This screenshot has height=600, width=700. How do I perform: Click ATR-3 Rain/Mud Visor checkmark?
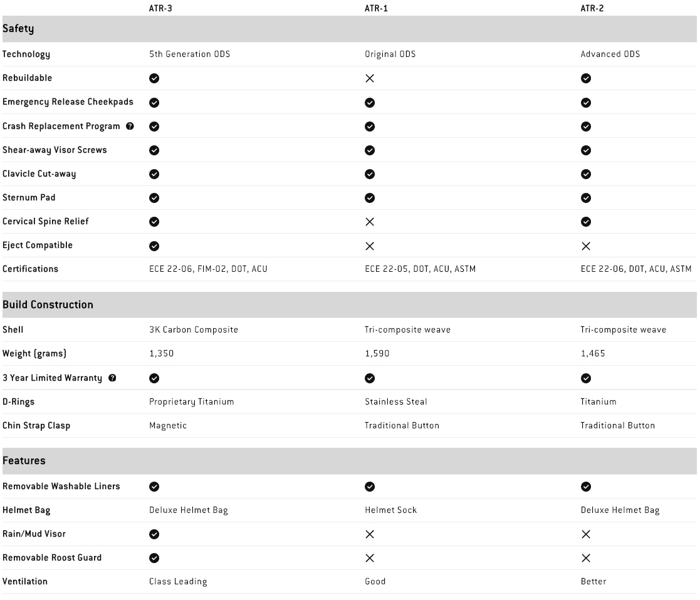click(154, 534)
